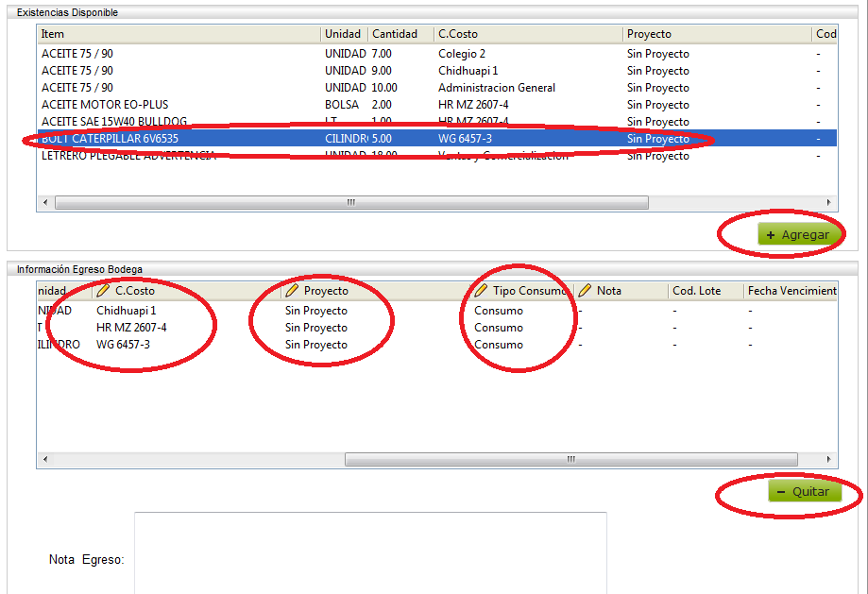This screenshot has width=868, height=594.
Task: Click the pencil icon beside Nota header
Action: click(585, 290)
